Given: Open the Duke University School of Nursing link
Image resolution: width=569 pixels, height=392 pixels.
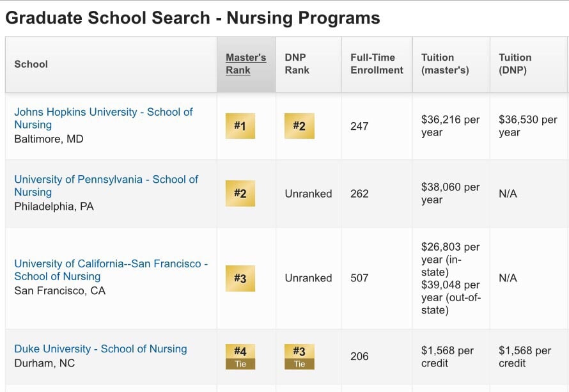Looking at the screenshot, I should coord(102,349).
